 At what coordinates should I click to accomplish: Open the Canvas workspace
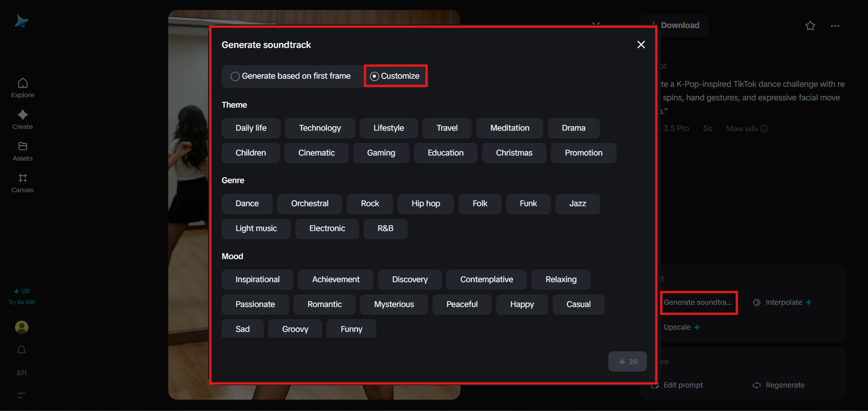[x=23, y=183]
